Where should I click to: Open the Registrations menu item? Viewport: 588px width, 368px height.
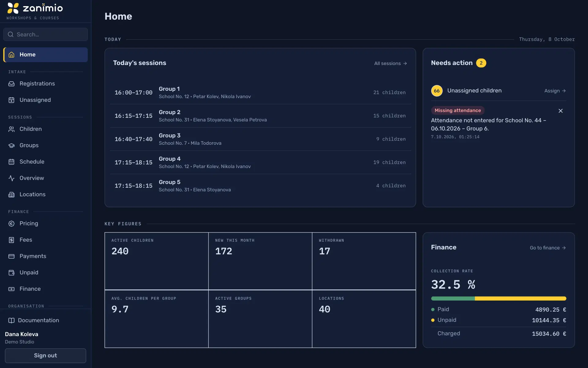(45, 84)
